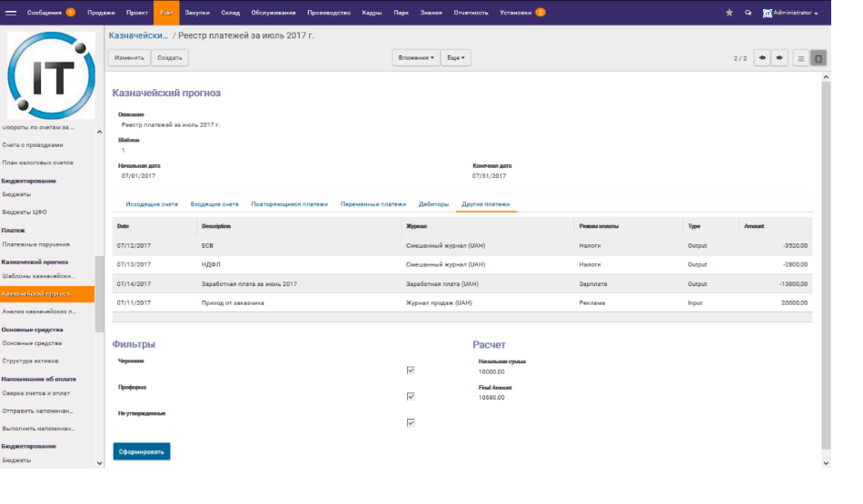Click the Изменить button
Viewport: 863px width, 504px height.
(x=129, y=58)
